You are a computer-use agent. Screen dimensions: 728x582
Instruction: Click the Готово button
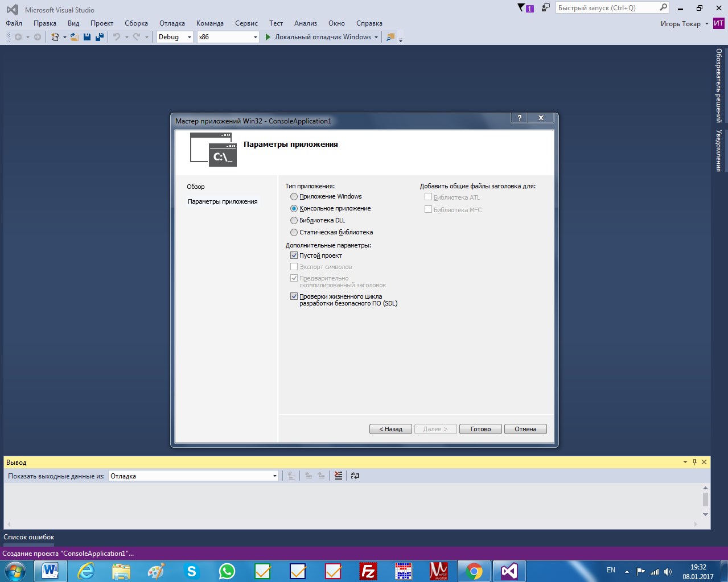point(480,429)
